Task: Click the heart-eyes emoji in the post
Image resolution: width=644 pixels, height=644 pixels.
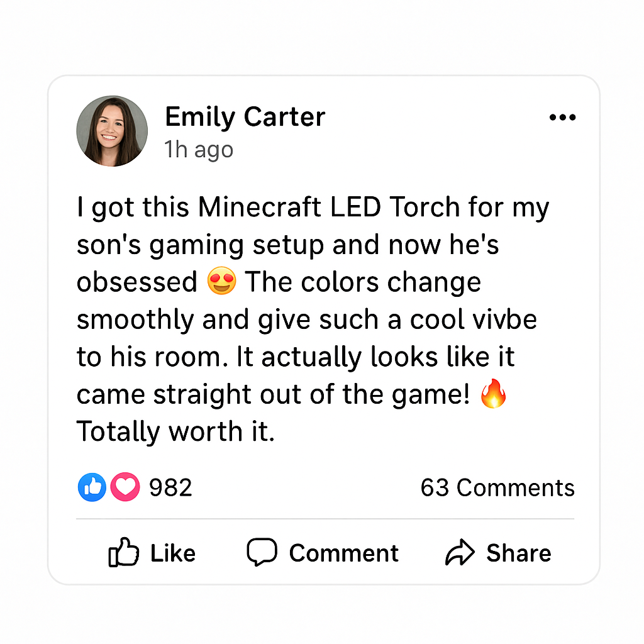Action: pyautogui.click(x=221, y=282)
